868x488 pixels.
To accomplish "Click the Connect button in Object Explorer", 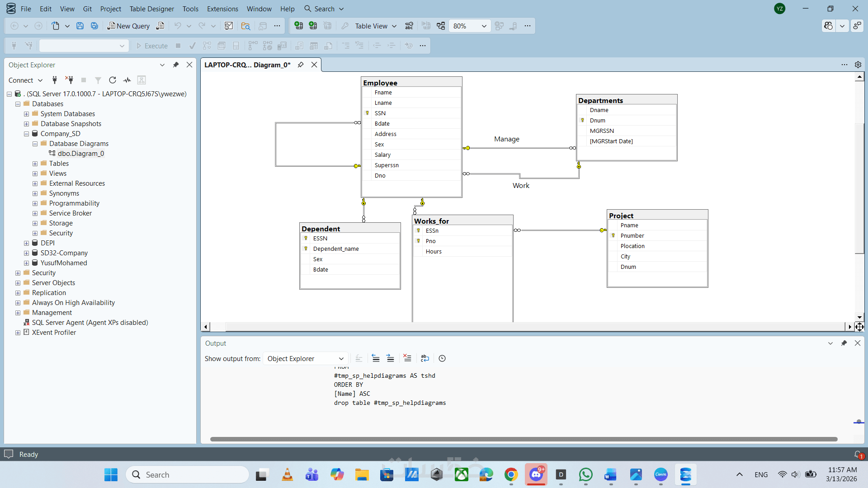I will [x=21, y=80].
